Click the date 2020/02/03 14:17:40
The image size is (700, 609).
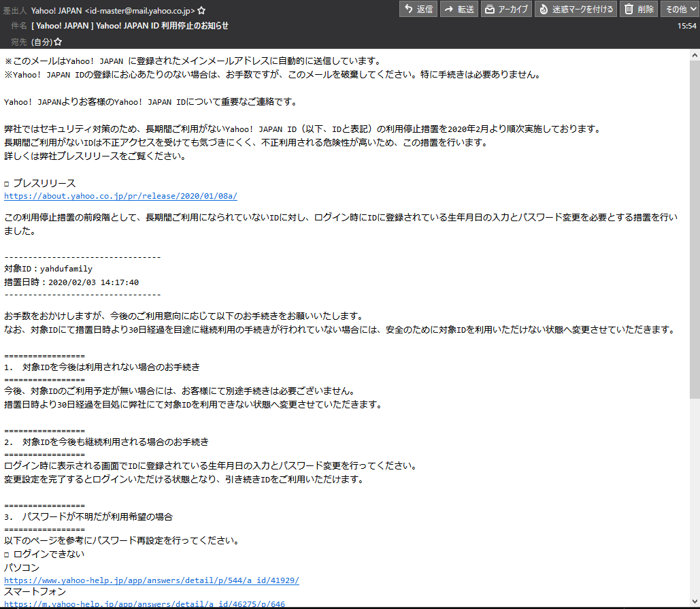(x=93, y=282)
